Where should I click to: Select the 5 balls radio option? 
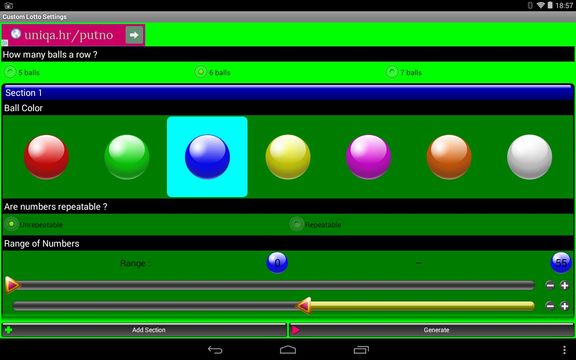point(22,72)
